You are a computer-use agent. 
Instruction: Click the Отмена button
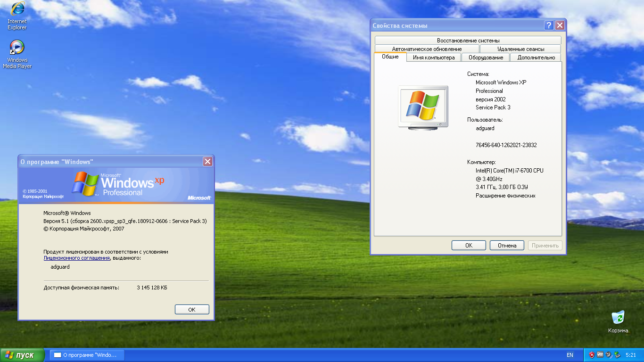(x=507, y=245)
